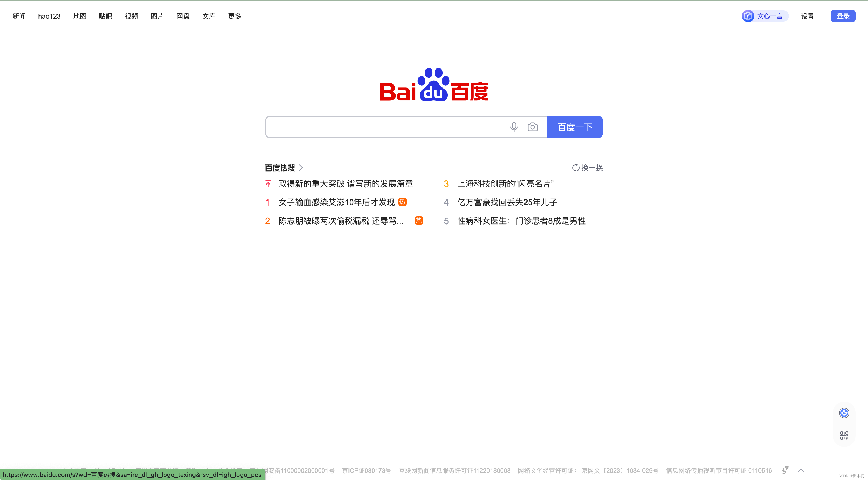This screenshot has height=480, width=868.
Task: Open the 更多 menu in navigation
Action: pos(235,16)
